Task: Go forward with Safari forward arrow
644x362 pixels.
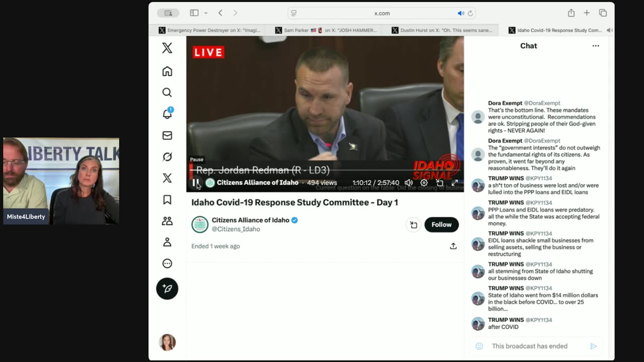Action: tap(235, 13)
